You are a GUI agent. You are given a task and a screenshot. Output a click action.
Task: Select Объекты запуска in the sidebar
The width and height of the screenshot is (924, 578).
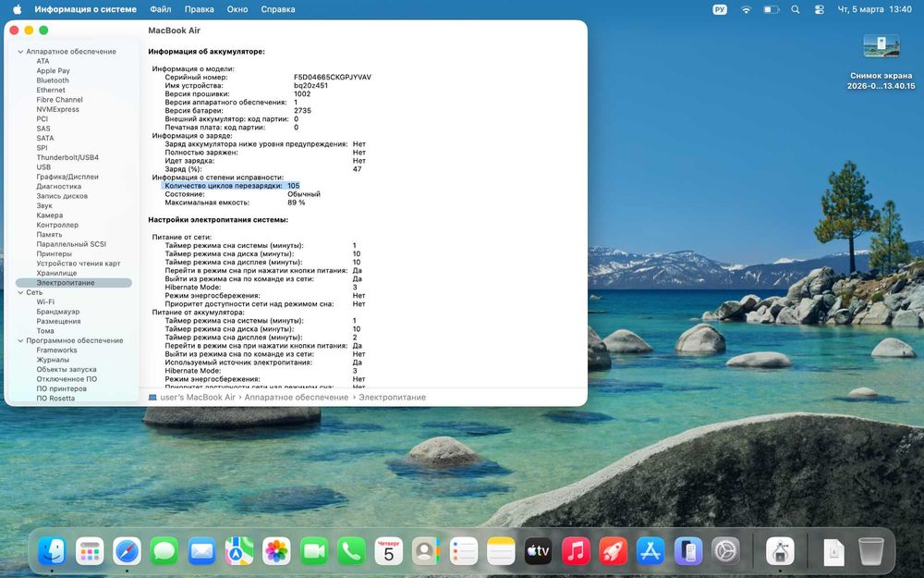[67, 370]
